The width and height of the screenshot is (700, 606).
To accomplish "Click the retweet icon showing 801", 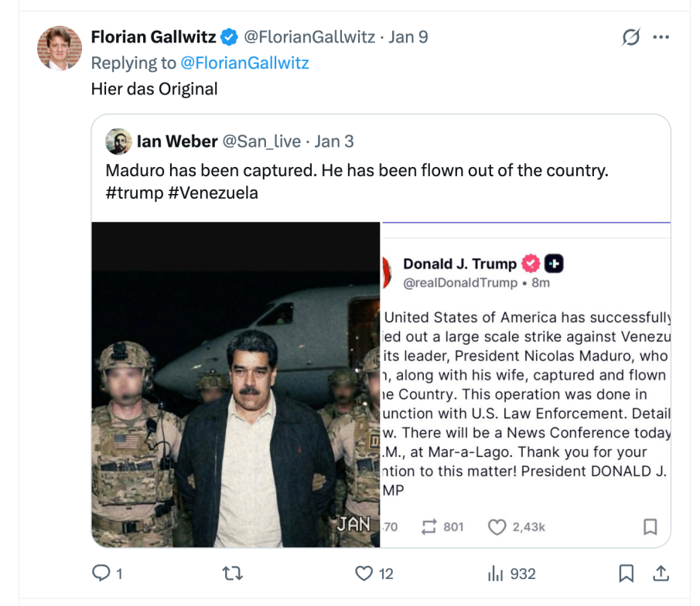I will point(429,526).
